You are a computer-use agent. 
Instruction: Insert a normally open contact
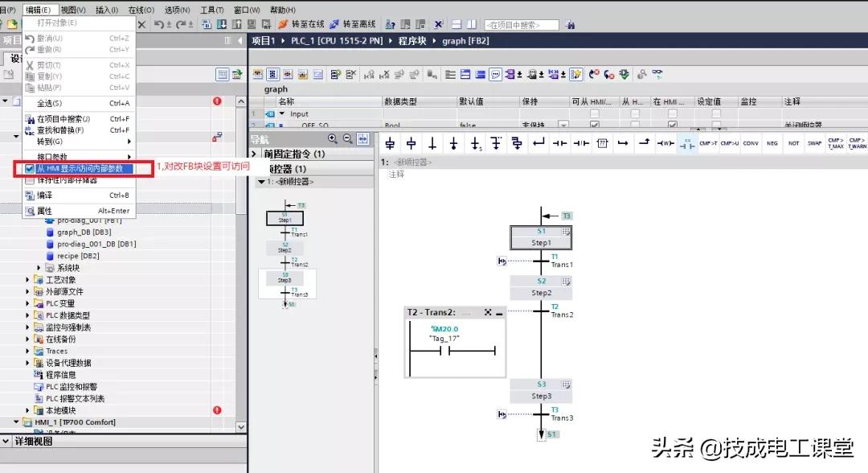(x=559, y=143)
